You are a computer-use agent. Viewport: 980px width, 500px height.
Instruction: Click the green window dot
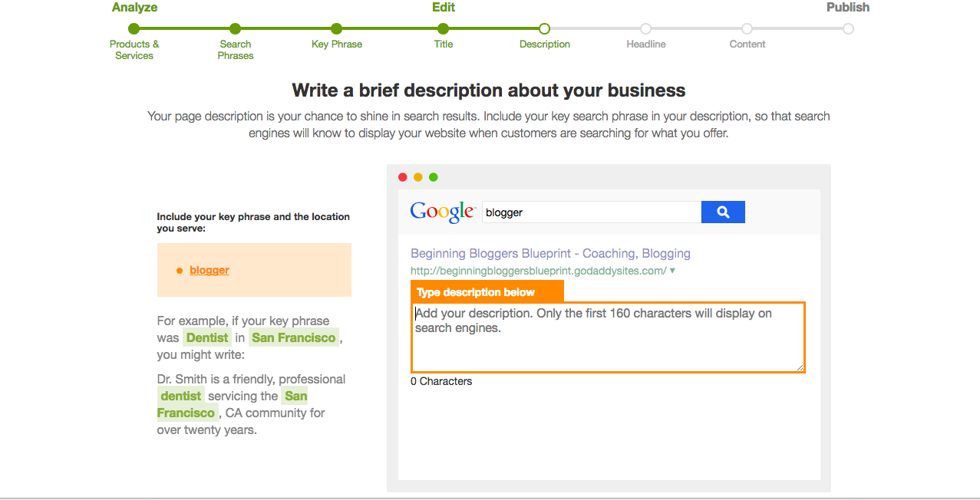434,177
